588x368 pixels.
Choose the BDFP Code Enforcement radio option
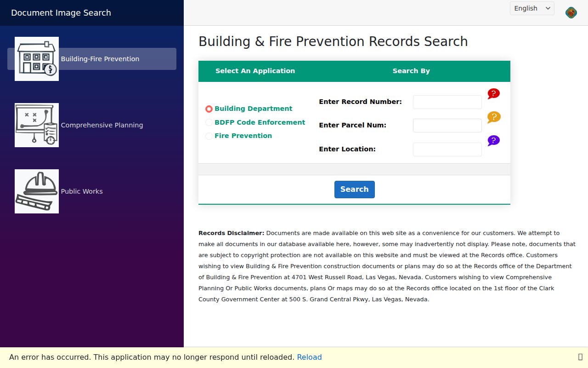point(209,122)
